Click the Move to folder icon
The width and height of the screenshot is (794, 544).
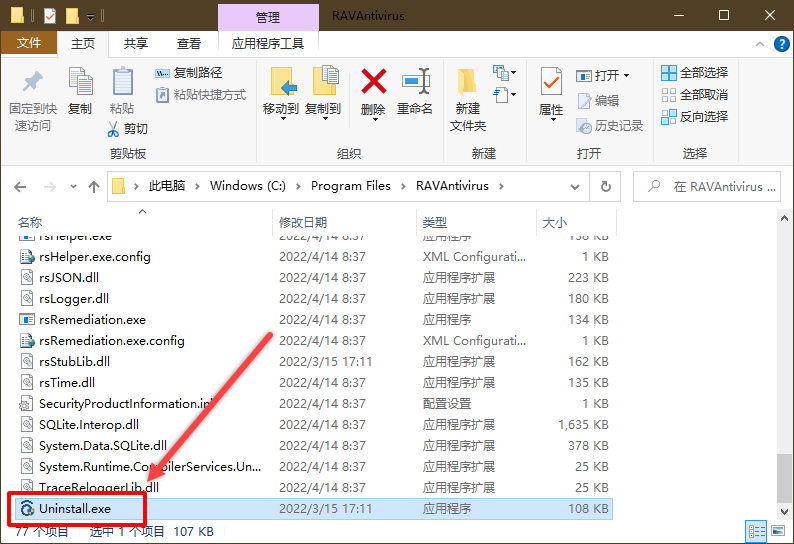pyautogui.click(x=283, y=81)
